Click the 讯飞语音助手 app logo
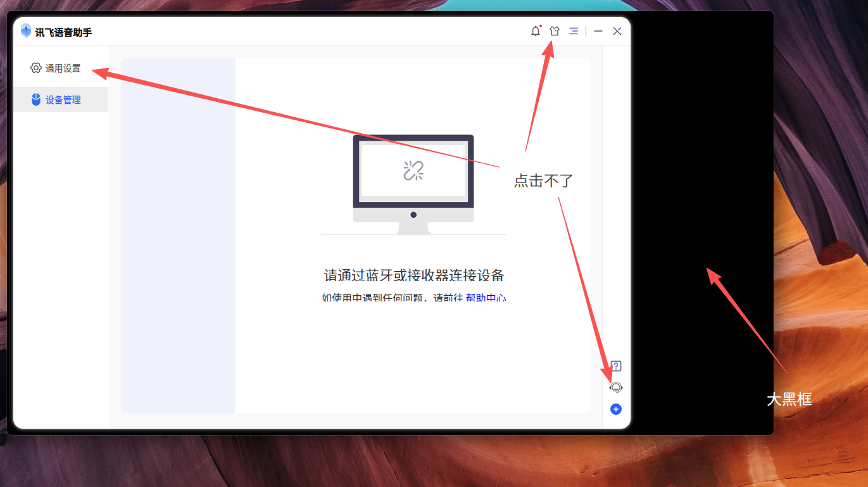868x487 pixels. point(26,31)
